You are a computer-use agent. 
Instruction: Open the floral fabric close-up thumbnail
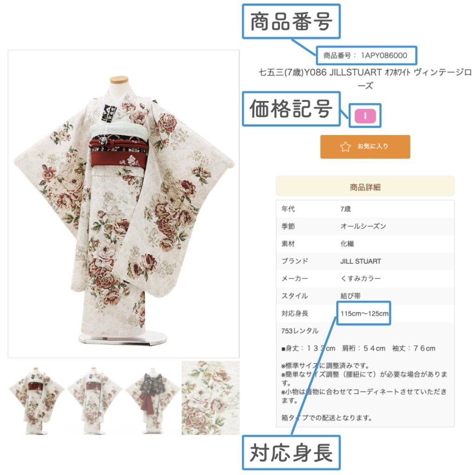(x=211, y=398)
